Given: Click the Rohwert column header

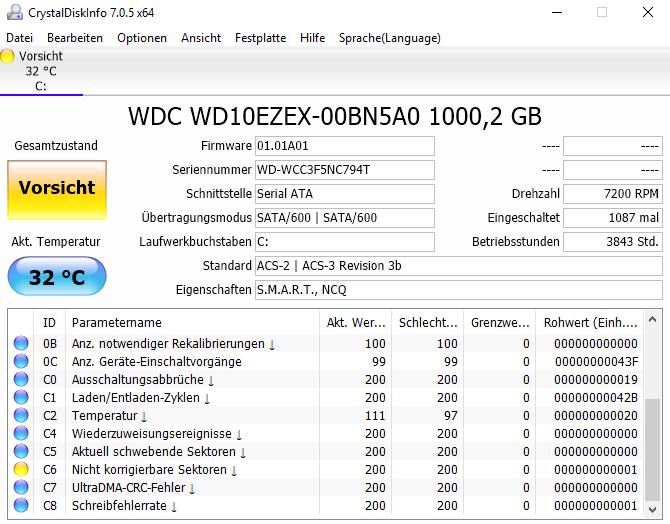Looking at the screenshot, I should pyautogui.click(x=590, y=322).
